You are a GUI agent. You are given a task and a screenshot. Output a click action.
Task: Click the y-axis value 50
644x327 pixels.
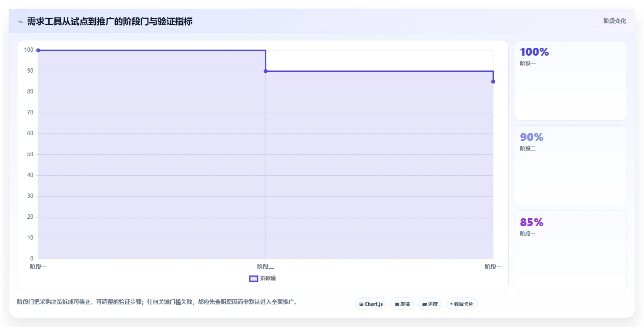30,154
